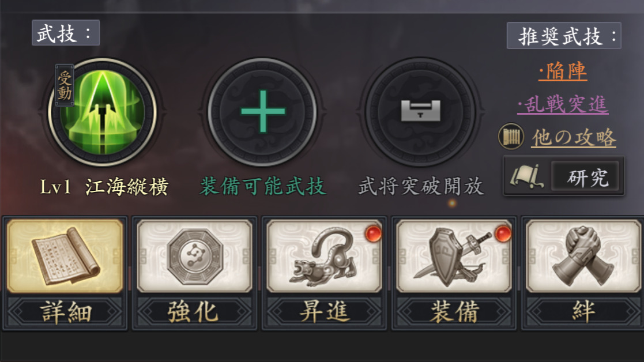Switch to the 昇進 tab label
The height and width of the screenshot is (362, 644).
[324, 312]
